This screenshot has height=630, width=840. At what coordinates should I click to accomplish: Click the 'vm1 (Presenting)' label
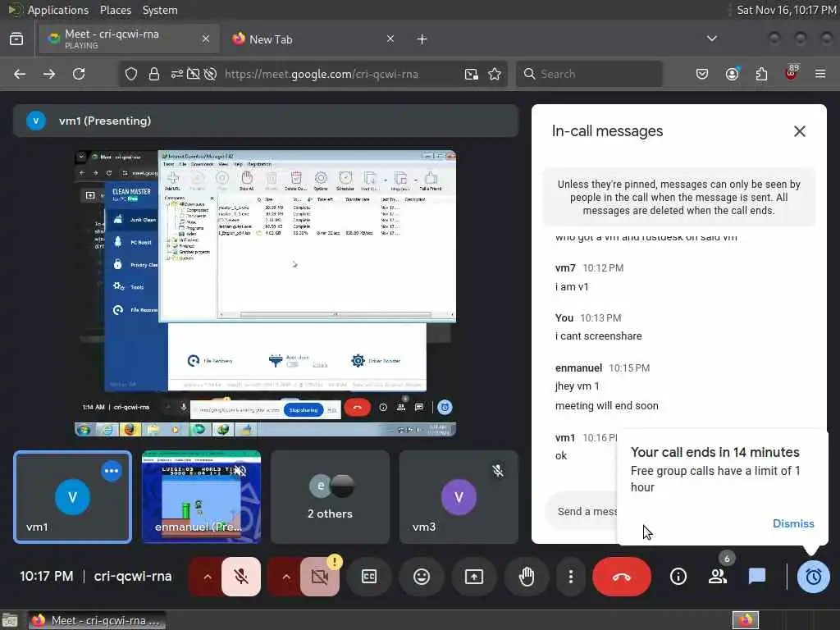105,121
